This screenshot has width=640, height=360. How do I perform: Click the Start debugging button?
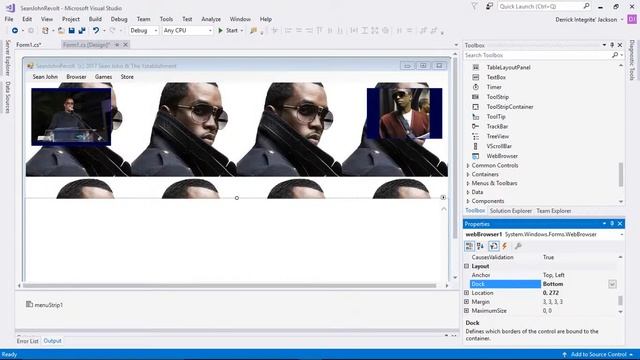point(231,31)
